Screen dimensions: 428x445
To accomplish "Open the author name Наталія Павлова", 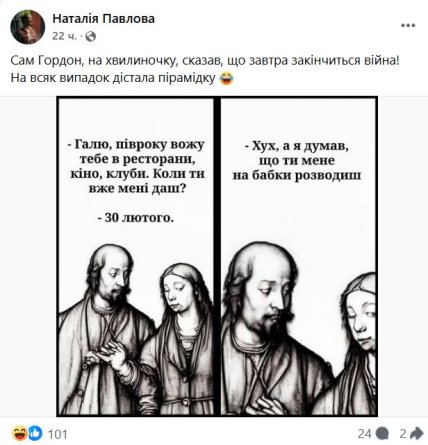I will point(103,19).
